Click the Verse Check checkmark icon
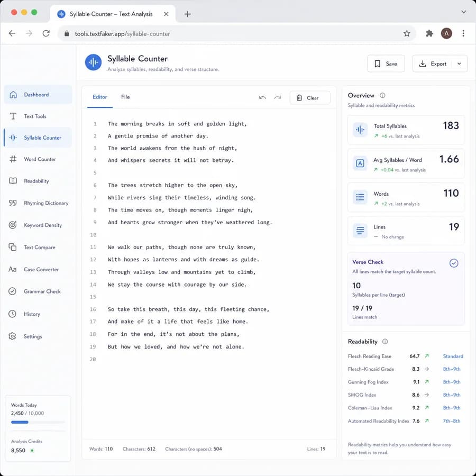The height and width of the screenshot is (476, 476). pos(454,263)
